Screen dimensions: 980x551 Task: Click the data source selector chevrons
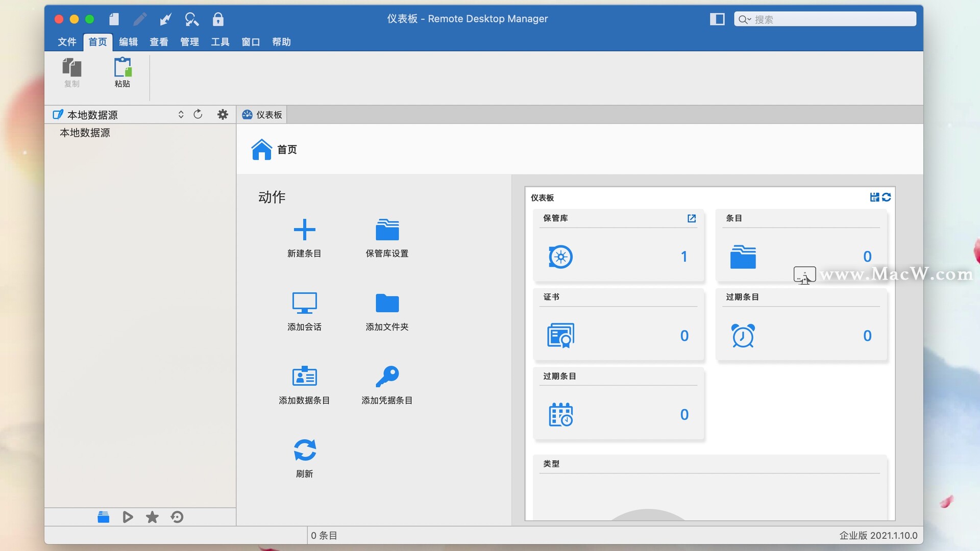181,114
